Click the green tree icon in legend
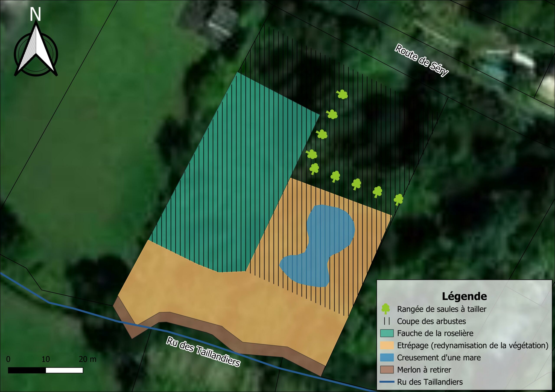Image resolution: width=555 pixels, height=392 pixels. (385, 309)
